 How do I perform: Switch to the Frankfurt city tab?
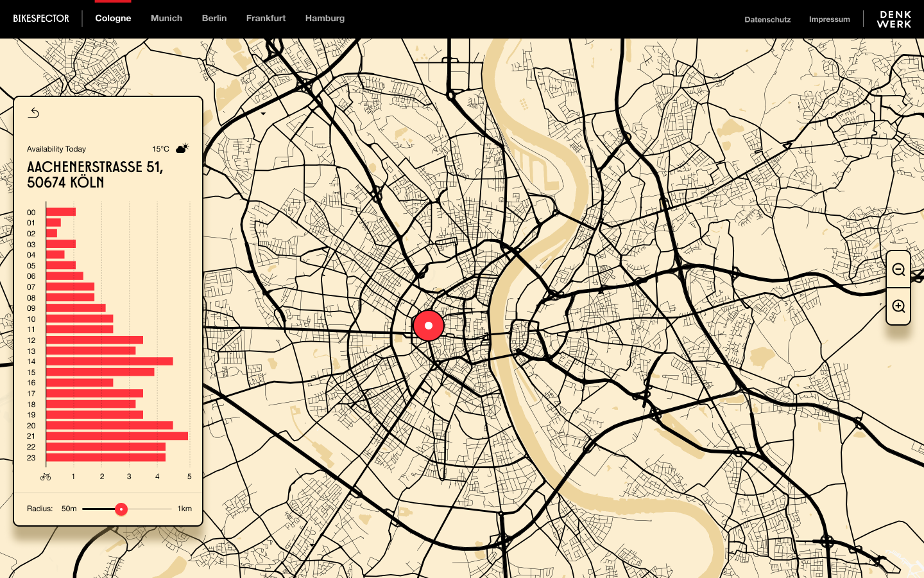pos(266,19)
